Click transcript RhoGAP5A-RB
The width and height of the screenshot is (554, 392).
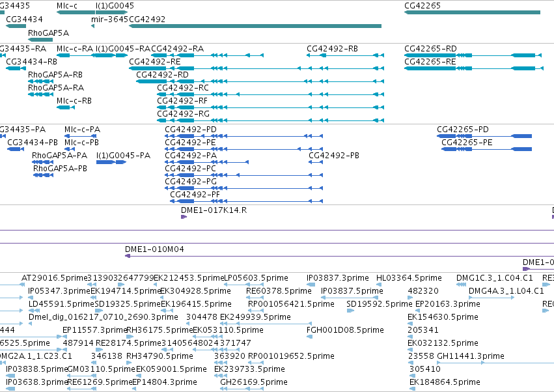(x=40, y=81)
